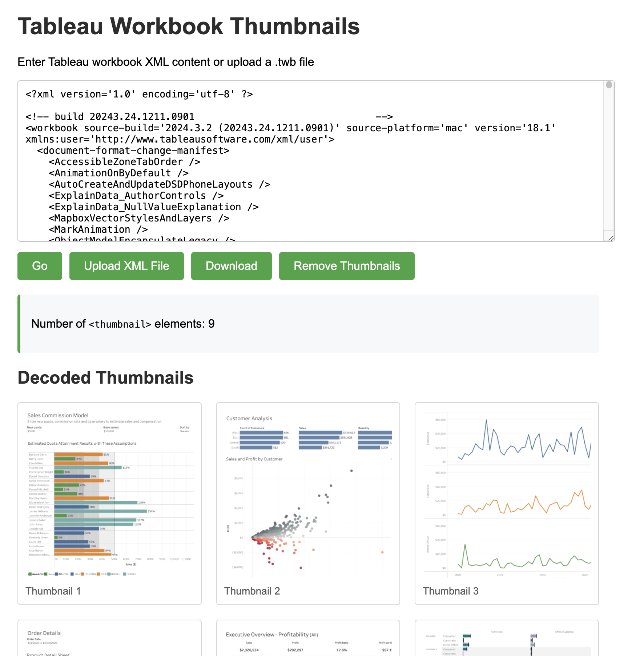Viewport: 644px width, 656px height.
Task: Click the "Thumbnail 2" caption
Action: point(252,591)
